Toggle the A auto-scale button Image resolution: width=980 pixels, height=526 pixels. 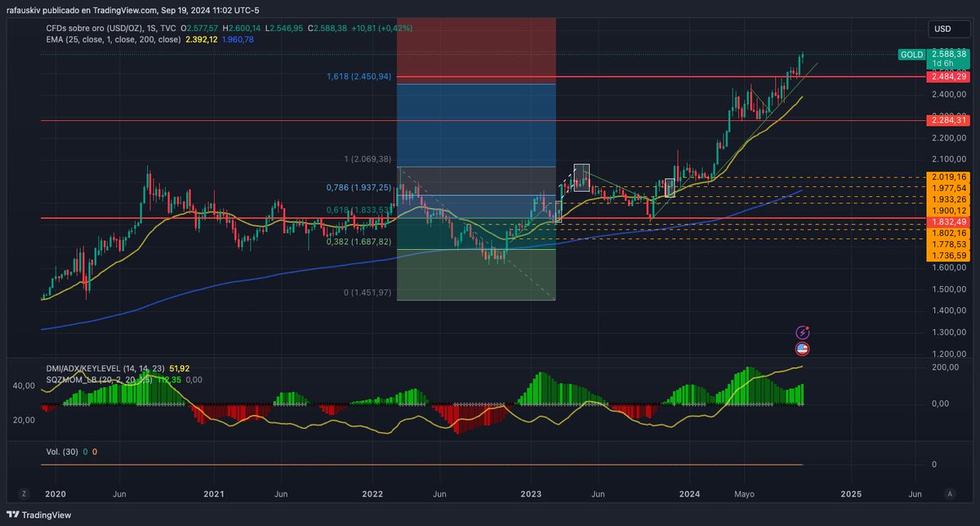click(951, 493)
